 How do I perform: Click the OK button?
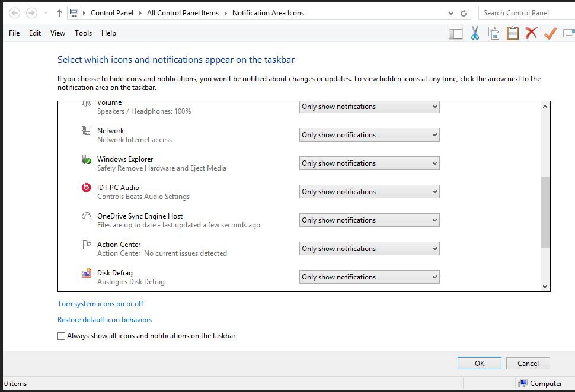[x=480, y=364]
